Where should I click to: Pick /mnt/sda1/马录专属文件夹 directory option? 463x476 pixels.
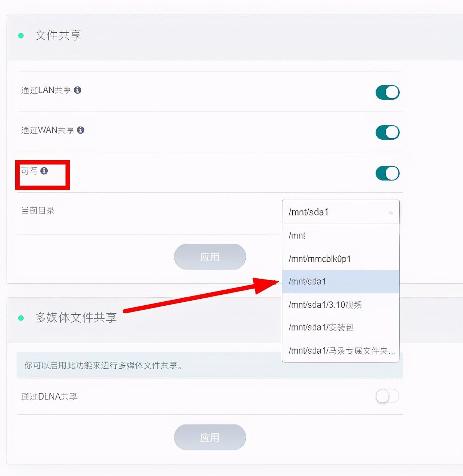coord(341,350)
